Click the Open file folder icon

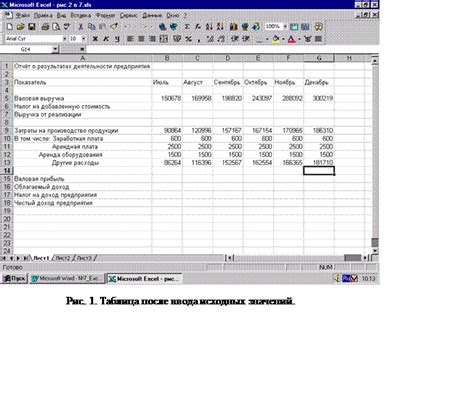(20, 27)
